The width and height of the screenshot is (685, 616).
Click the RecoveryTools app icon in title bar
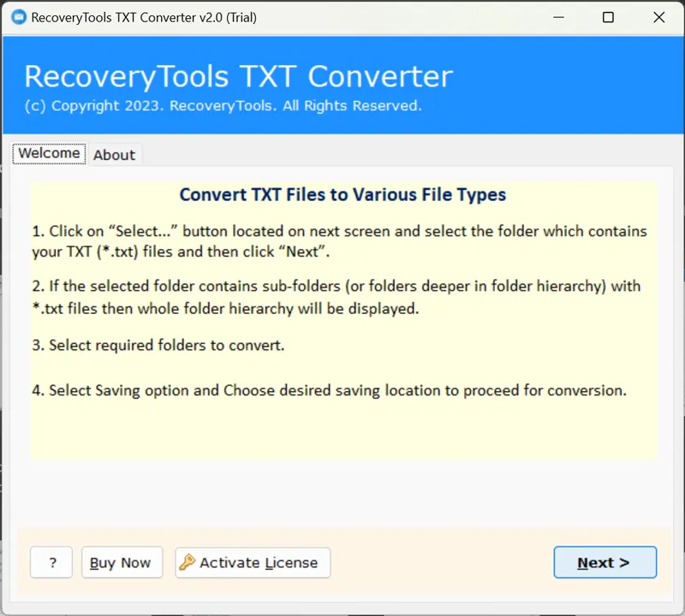19,17
